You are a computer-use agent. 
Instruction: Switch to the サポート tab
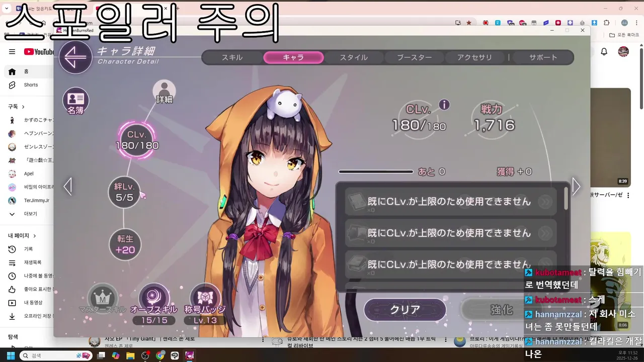click(543, 57)
